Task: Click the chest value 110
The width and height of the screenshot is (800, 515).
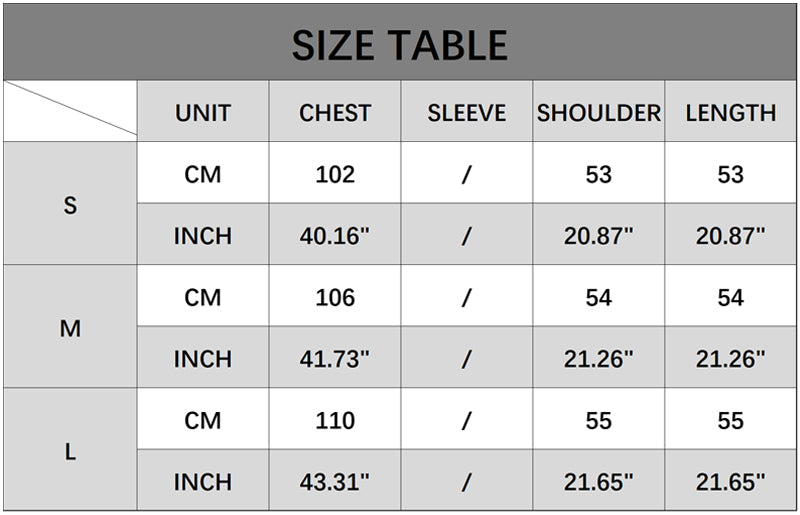Action: tap(335, 420)
